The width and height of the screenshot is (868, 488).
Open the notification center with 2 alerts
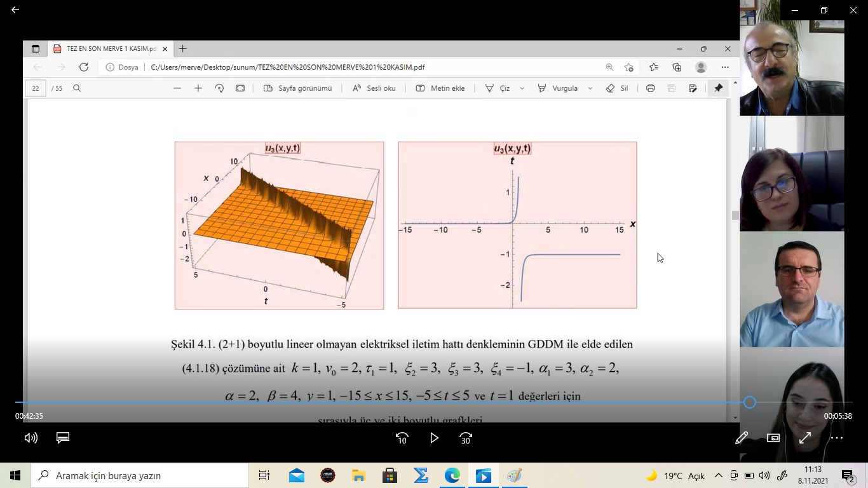[x=848, y=475]
